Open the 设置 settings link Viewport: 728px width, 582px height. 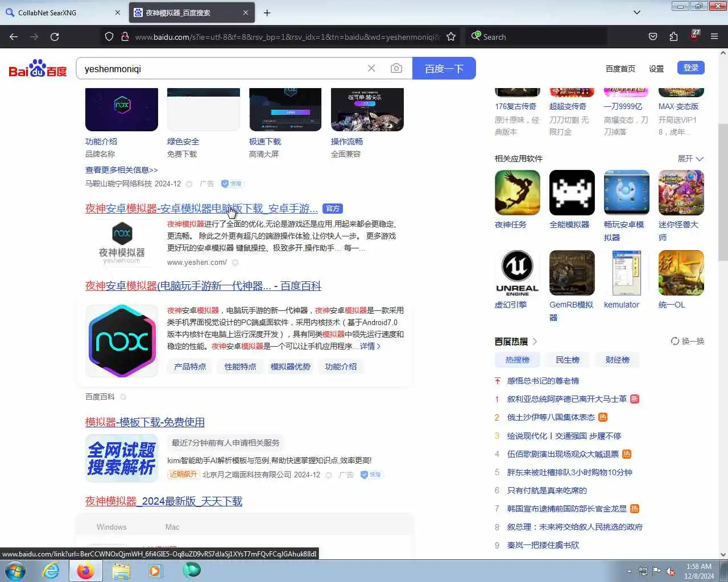point(656,69)
